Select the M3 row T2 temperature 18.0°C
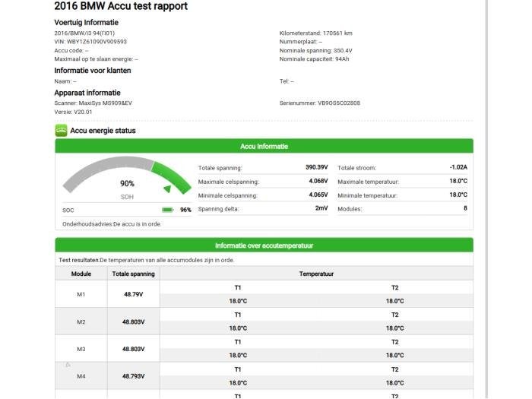The height and width of the screenshot is (399, 532). tap(395, 356)
